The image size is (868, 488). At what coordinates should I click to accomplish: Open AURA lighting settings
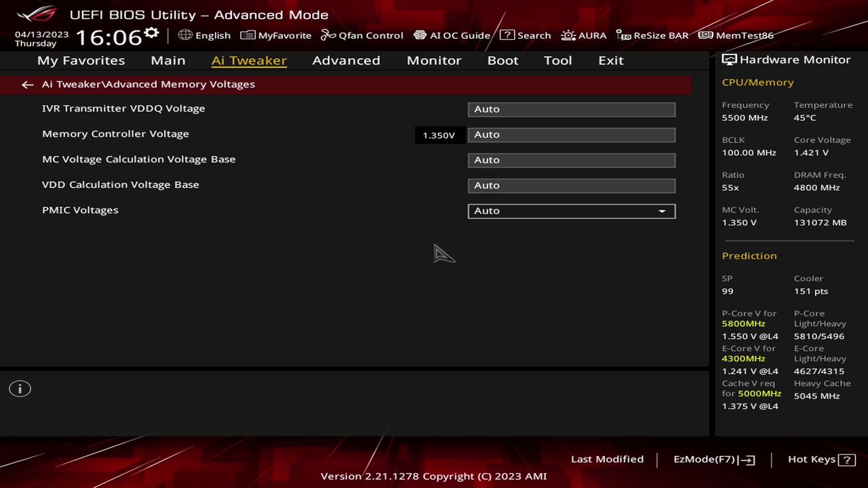coord(583,35)
